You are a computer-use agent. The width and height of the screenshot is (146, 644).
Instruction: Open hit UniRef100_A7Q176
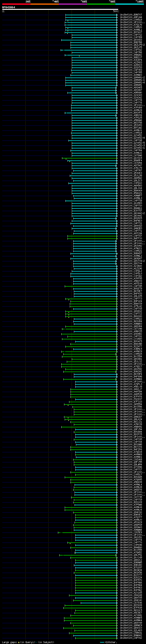coord(131,25)
